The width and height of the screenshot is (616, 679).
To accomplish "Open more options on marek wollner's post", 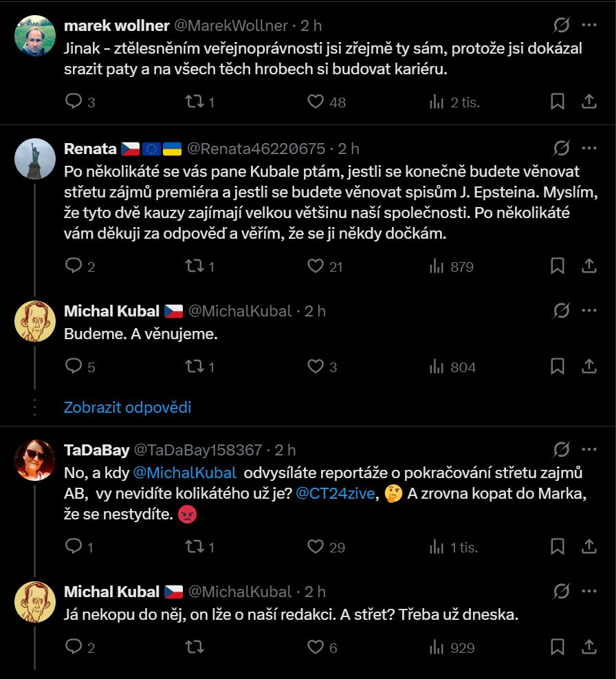I will pyautogui.click(x=589, y=25).
